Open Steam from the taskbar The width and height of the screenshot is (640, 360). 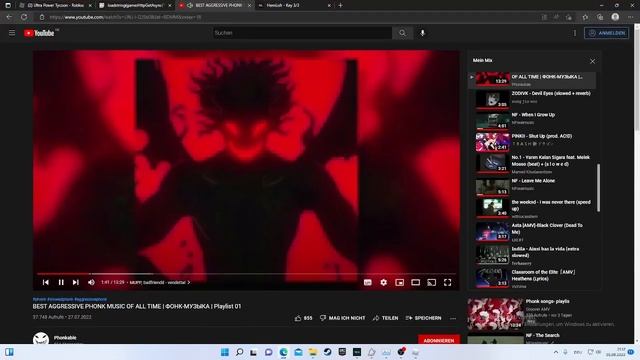[327, 352]
